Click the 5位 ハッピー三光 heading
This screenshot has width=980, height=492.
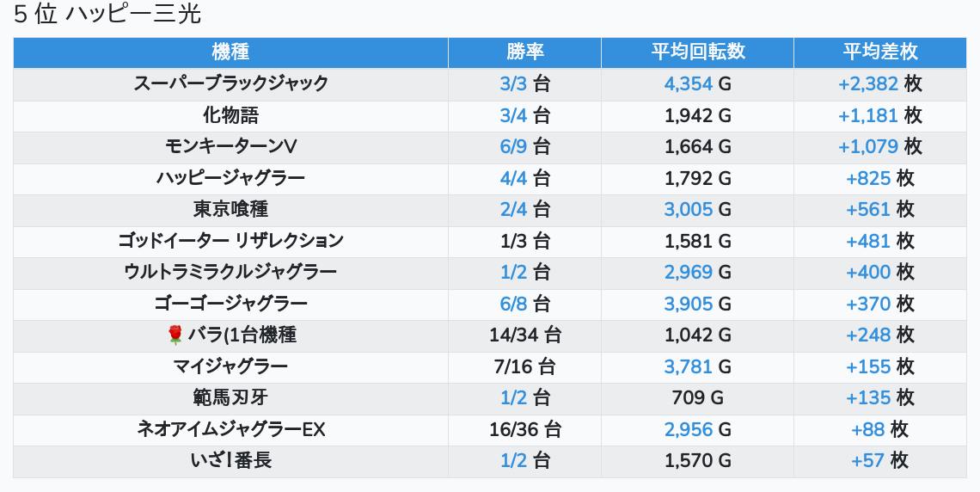[x=107, y=15]
